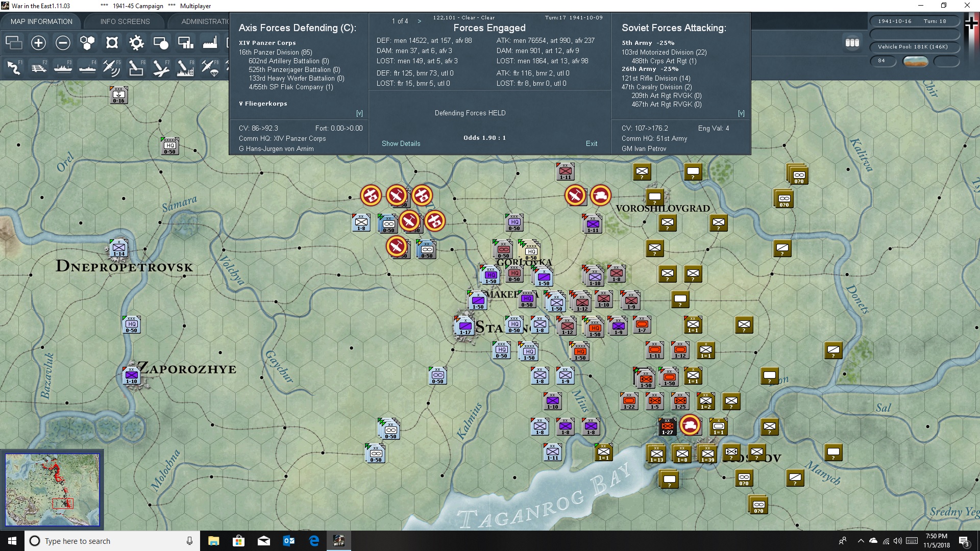Click the stacked counters icon near turn display
This screenshot has width=980, height=551.
click(852, 43)
